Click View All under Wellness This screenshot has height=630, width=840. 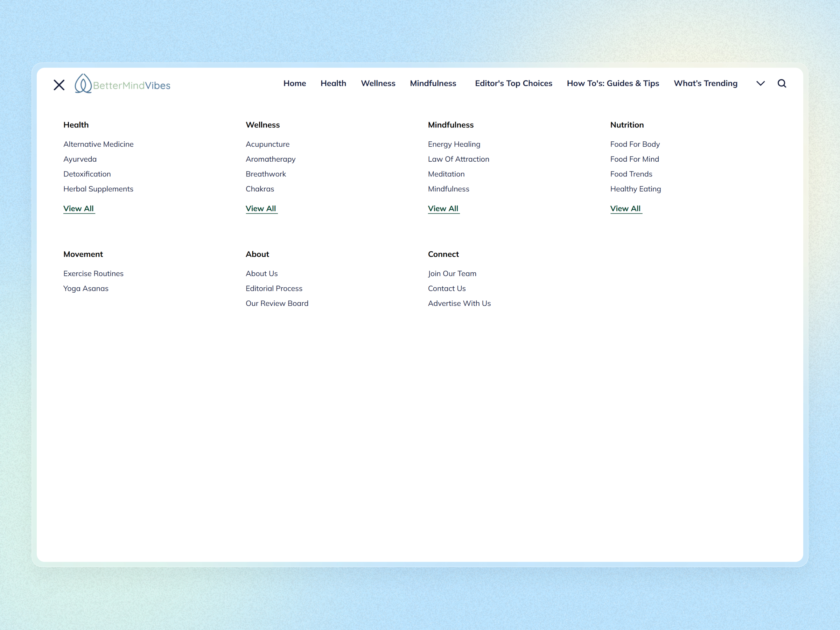261,209
